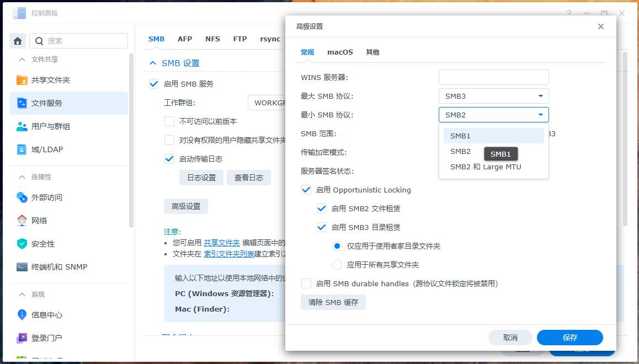639x364 pixels.
Task: Collapse the SMB 设置 section
Action: point(153,63)
